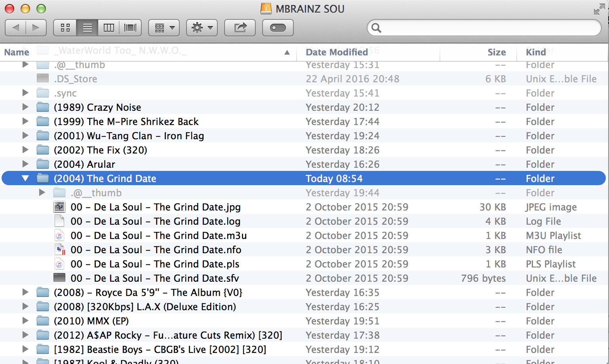Switch to Cover Flow view
The width and height of the screenshot is (609, 364).
130,28
